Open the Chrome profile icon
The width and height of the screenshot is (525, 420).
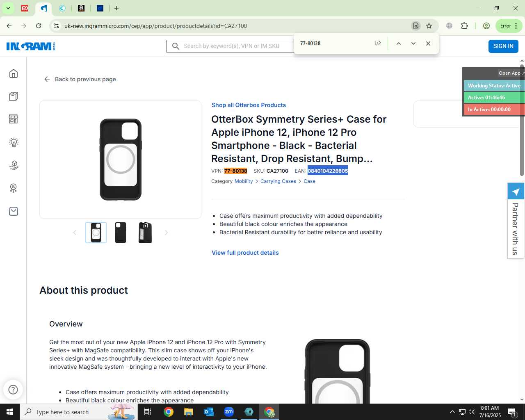click(x=486, y=26)
